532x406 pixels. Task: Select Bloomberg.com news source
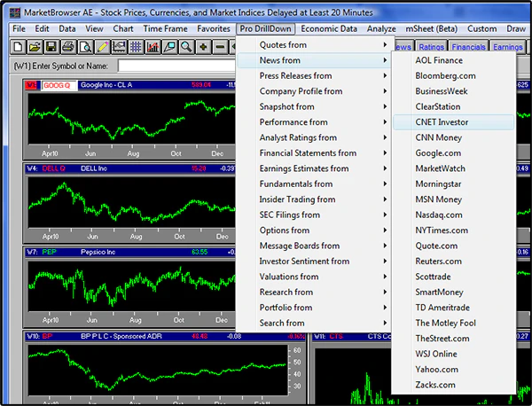pos(453,75)
